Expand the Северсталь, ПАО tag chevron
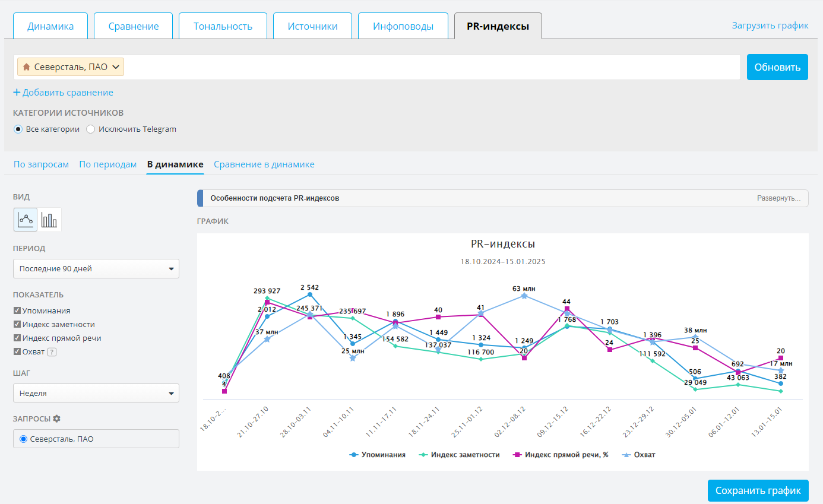 coord(115,67)
